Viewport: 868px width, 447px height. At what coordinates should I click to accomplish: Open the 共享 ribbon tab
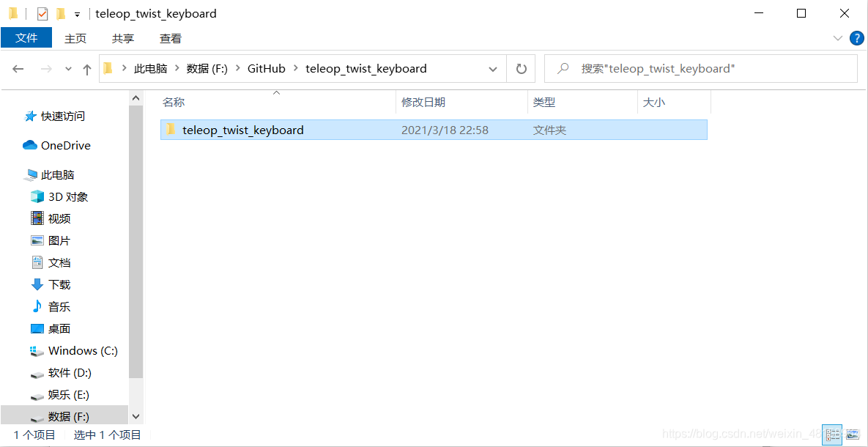[123, 38]
